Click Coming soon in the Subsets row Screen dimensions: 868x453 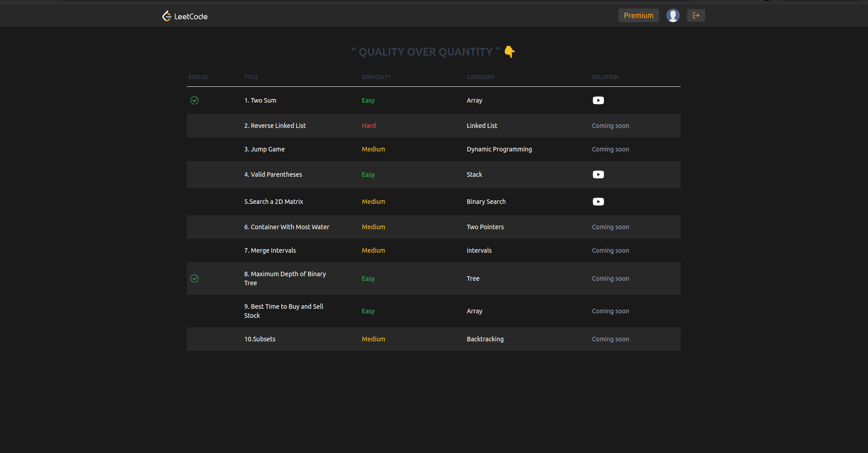611,339
